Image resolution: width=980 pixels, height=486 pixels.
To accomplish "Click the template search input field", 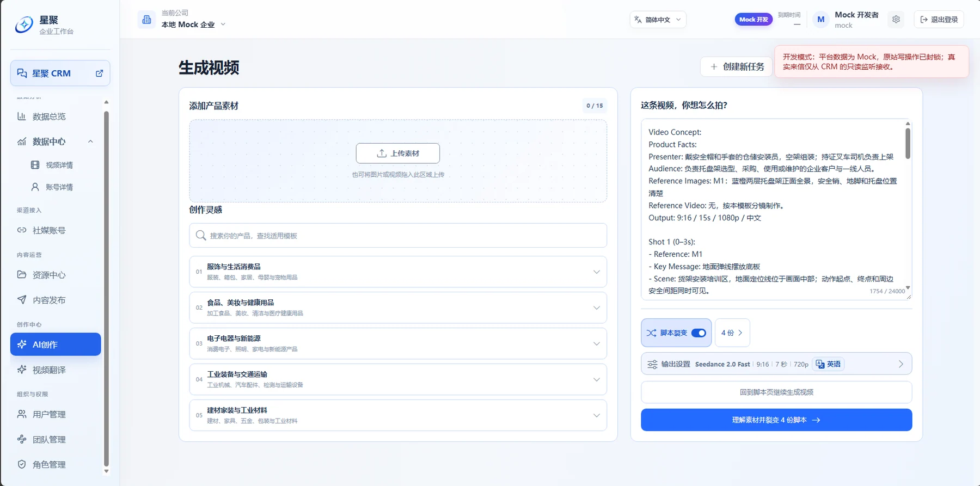I will [x=398, y=236].
